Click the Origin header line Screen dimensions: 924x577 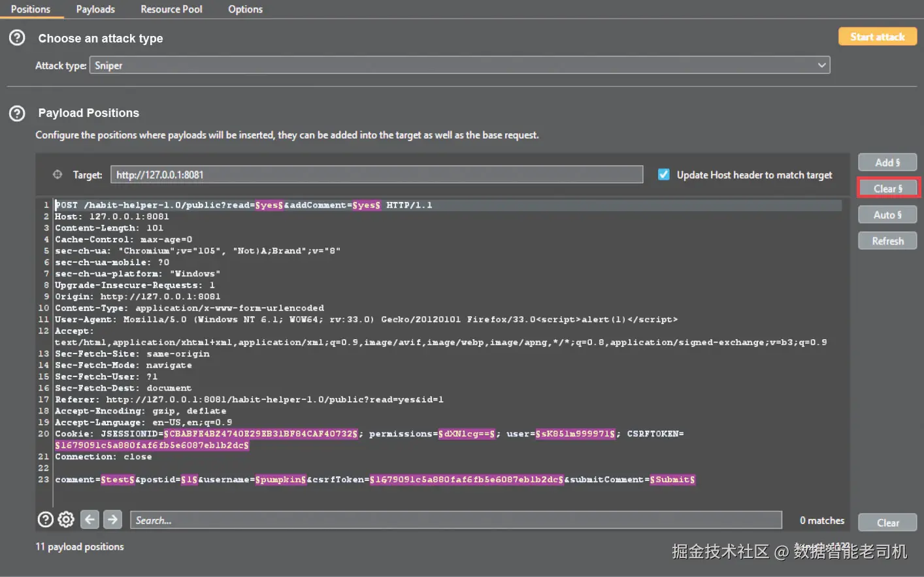(137, 297)
